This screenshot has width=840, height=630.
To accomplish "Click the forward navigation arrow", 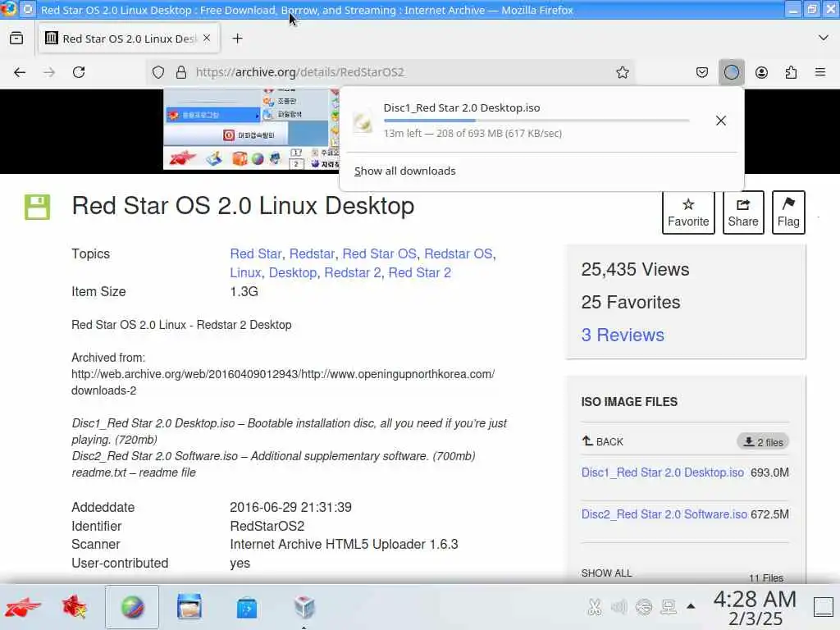I will point(49,72).
